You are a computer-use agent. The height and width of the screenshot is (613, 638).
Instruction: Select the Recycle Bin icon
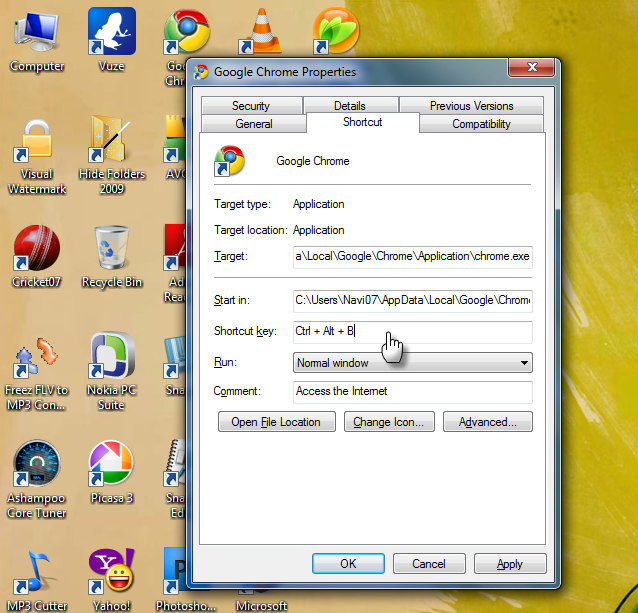point(111,256)
